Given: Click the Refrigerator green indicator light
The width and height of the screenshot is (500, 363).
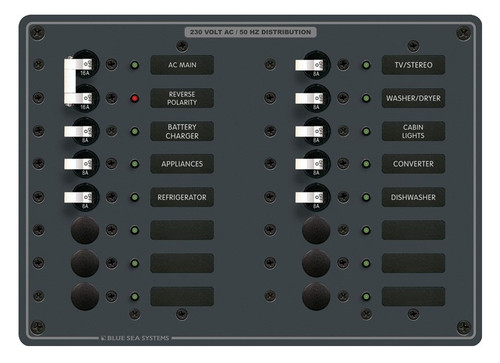Looking at the screenshot, I should pyautogui.click(x=135, y=197).
